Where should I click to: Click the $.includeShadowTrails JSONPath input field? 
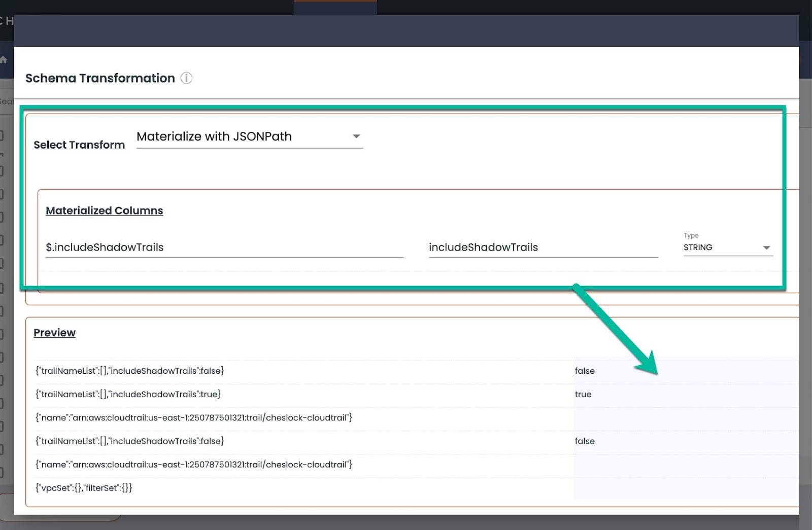pos(223,248)
